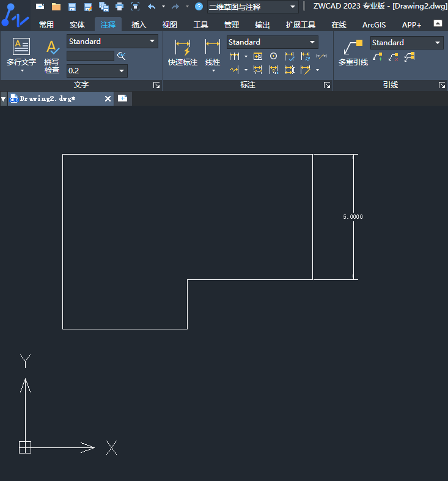The height and width of the screenshot is (481, 448).
Task: Click the add leader plus icon
Action: click(x=378, y=57)
